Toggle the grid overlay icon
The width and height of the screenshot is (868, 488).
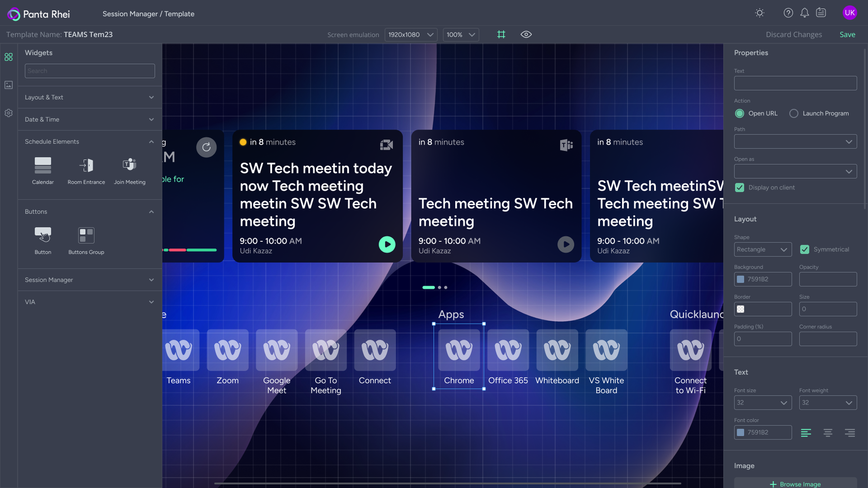click(501, 34)
